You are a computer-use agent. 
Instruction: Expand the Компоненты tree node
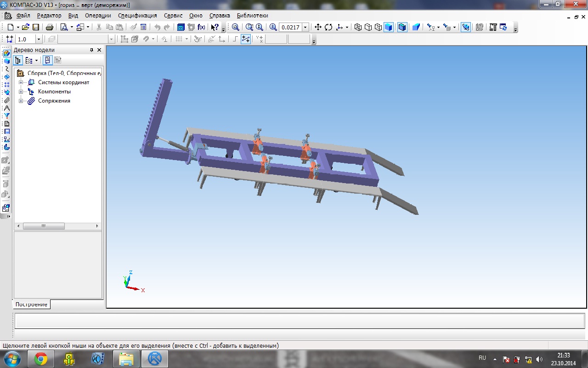point(21,92)
